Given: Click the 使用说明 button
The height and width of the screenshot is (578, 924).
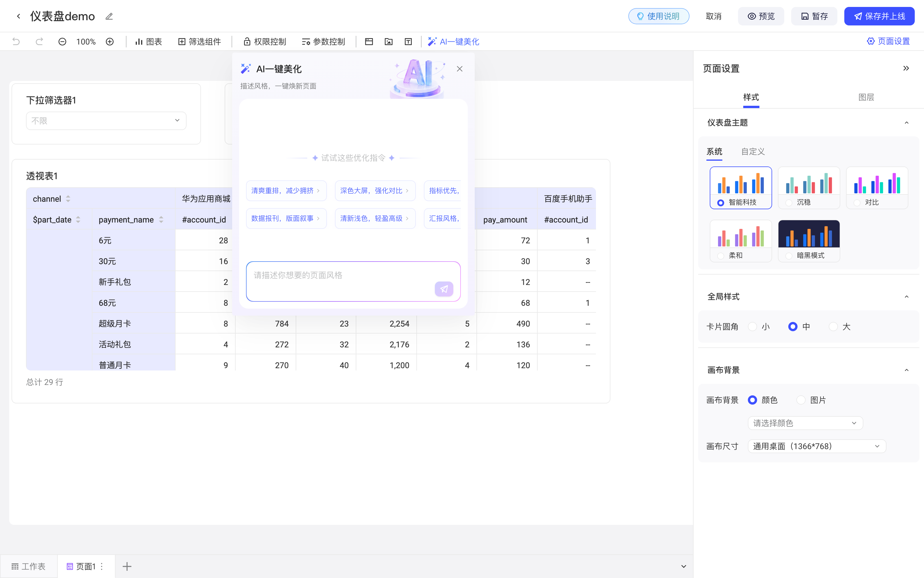Looking at the screenshot, I should coord(659,16).
